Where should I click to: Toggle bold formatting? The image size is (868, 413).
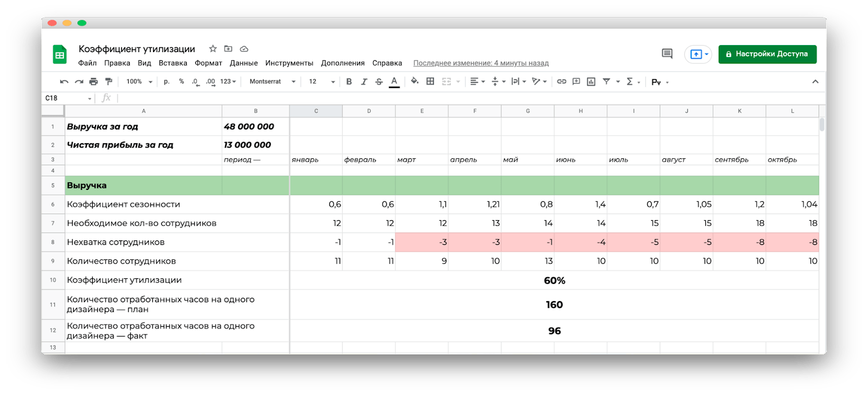click(349, 82)
